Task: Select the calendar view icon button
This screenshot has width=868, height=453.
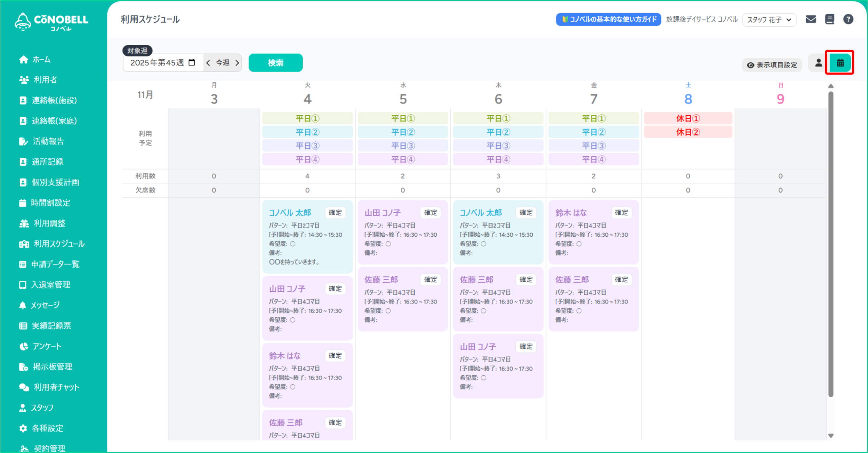Action: tap(840, 63)
